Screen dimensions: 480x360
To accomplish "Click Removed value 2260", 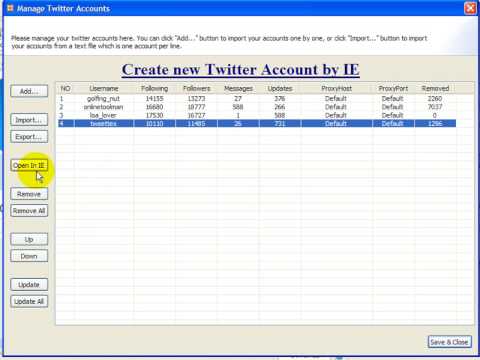I will pos(435,99).
